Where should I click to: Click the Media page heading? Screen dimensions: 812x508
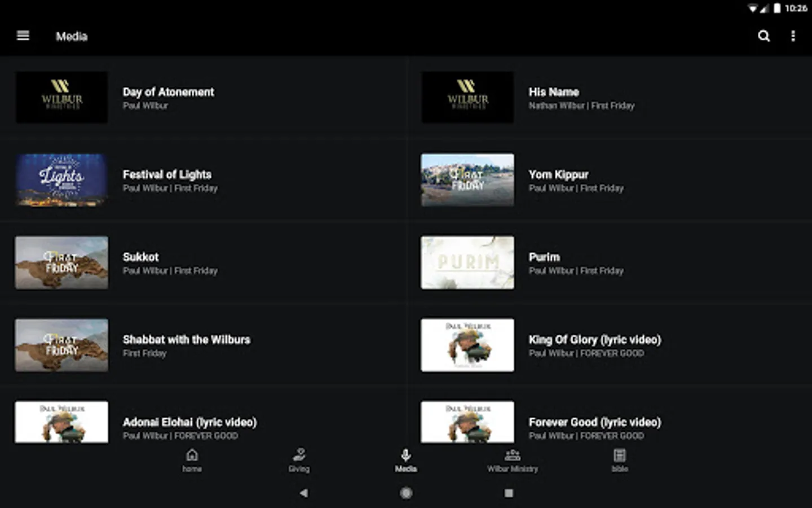coord(72,36)
